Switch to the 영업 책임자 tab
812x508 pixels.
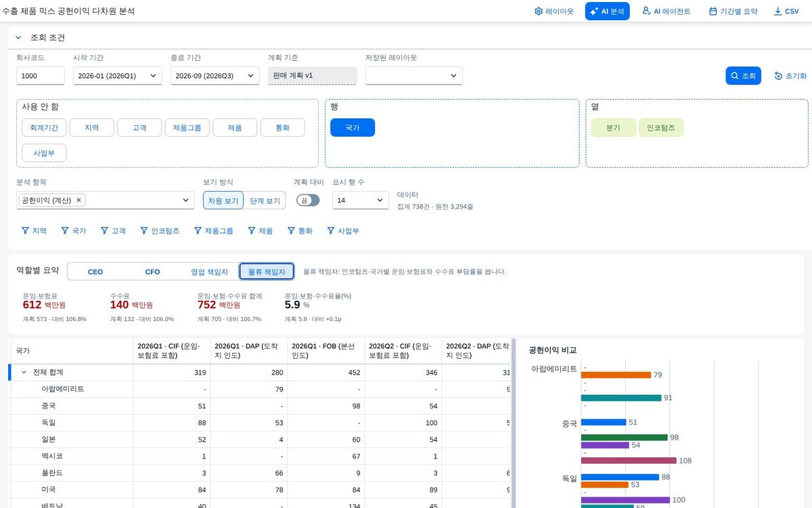coord(210,272)
